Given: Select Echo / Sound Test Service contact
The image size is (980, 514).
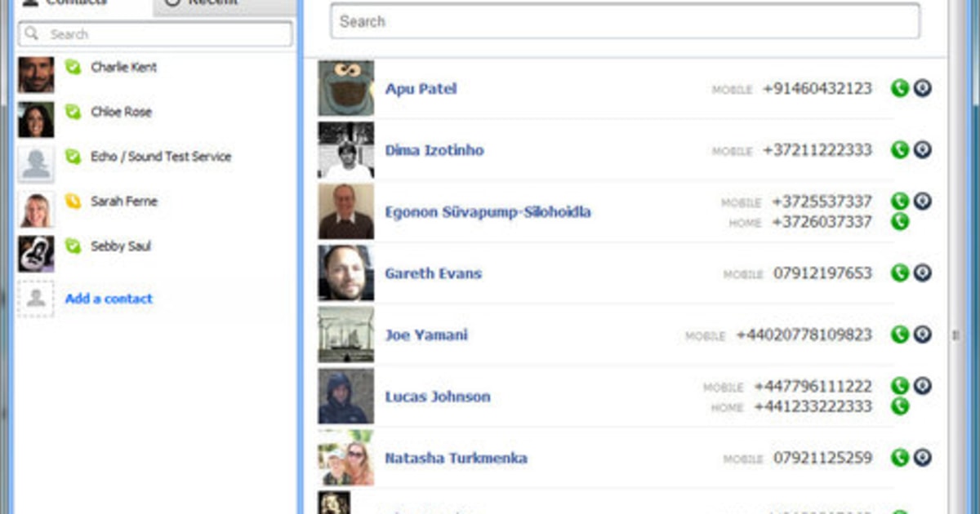Looking at the screenshot, I should [x=160, y=157].
